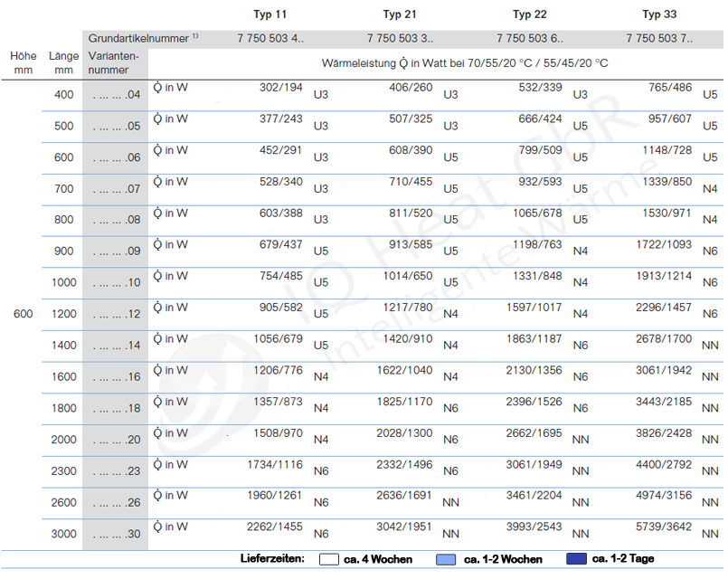The height and width of the screenshot is (579, 728).
Task: Select the Typ 33 column header
Action: tap(659, 14)
